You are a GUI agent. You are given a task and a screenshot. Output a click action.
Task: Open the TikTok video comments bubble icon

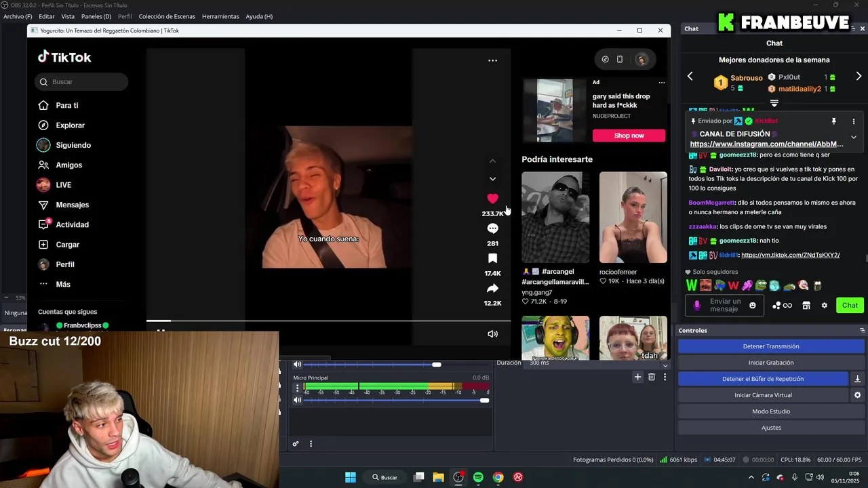(x=492, y=228)
